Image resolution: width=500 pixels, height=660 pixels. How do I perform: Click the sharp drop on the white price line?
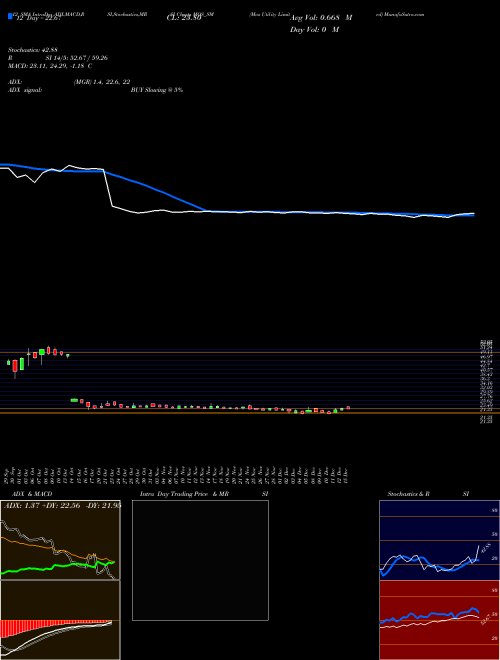(x=108, y=188)
